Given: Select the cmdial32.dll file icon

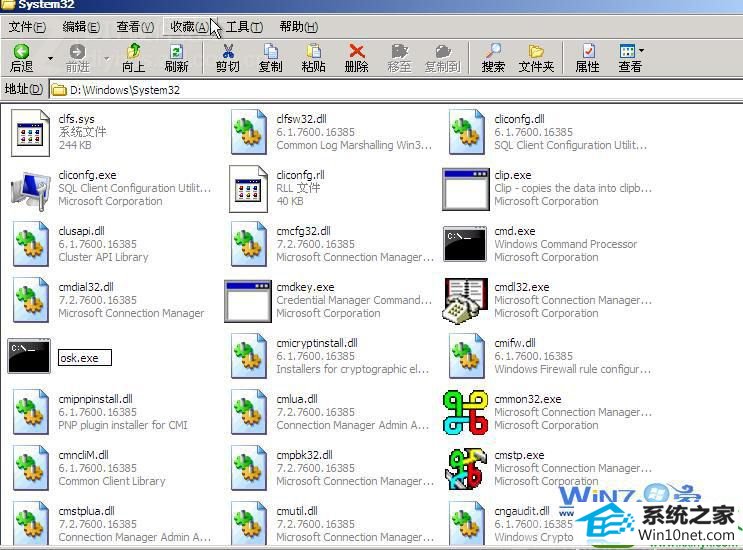Looking at the screenshot, I should click(31, 300).
